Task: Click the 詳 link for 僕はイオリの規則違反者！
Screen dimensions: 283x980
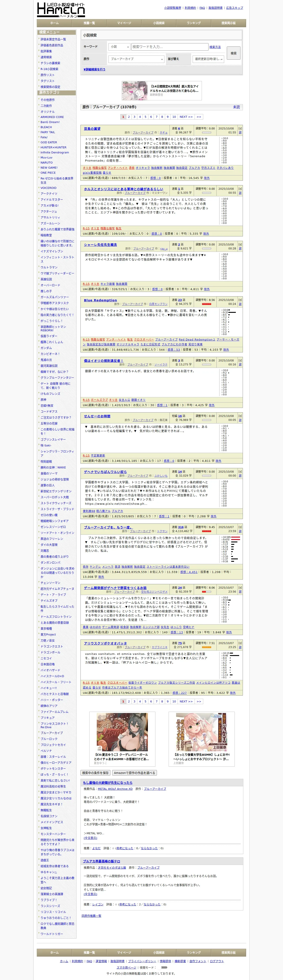Action: tap(240, 365)
